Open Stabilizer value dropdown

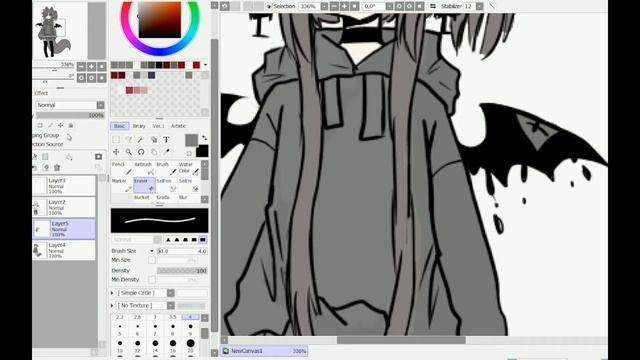click(480, 7)
